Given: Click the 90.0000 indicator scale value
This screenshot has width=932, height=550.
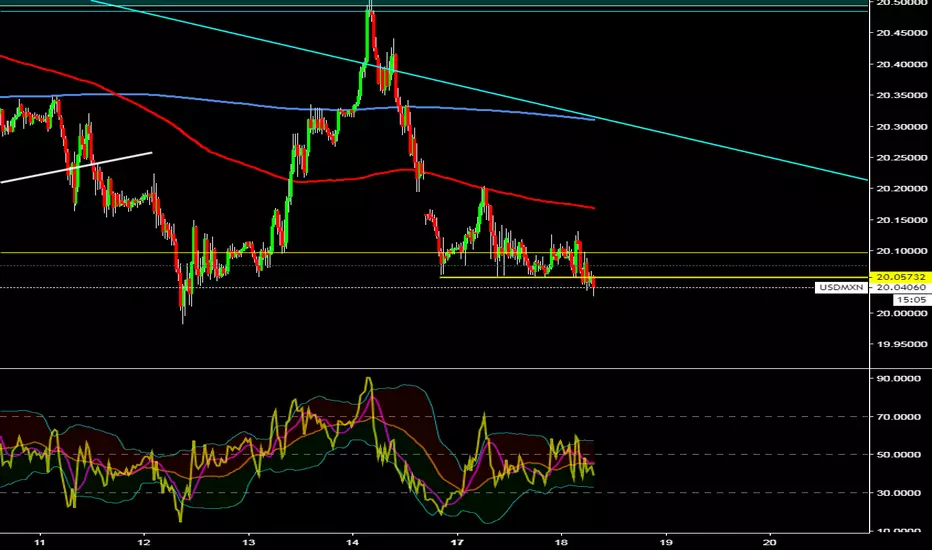Looking at the screenshot, I should tap(899, 379).
